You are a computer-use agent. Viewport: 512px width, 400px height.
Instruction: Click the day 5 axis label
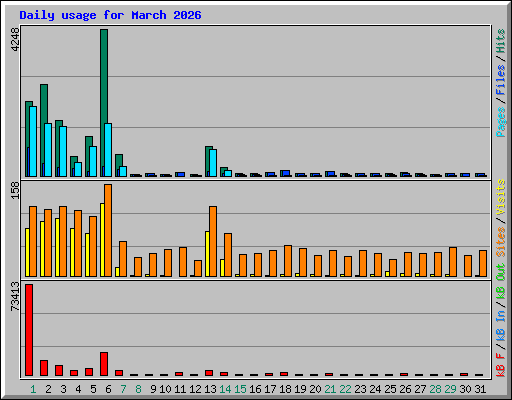[93, 389]
